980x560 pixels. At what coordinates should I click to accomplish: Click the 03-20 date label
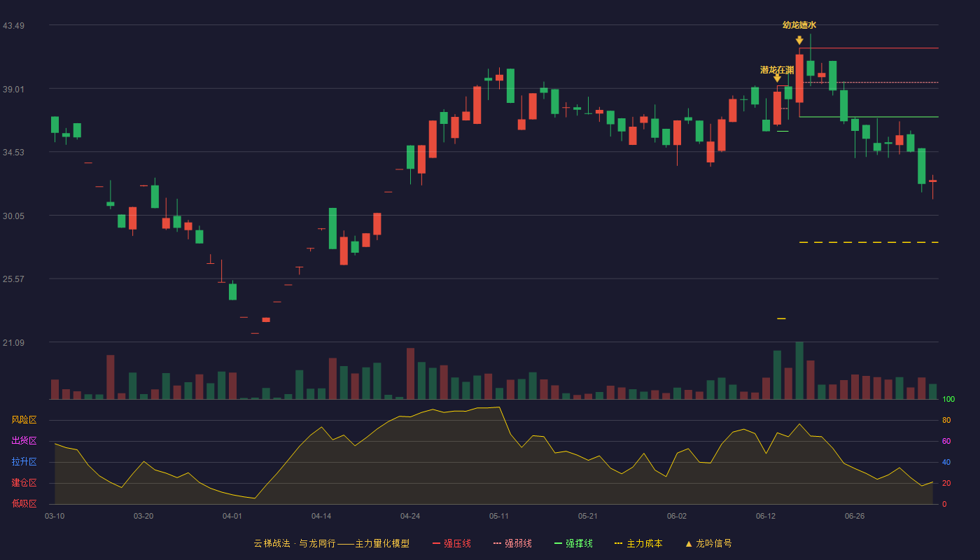click(143, 516)
